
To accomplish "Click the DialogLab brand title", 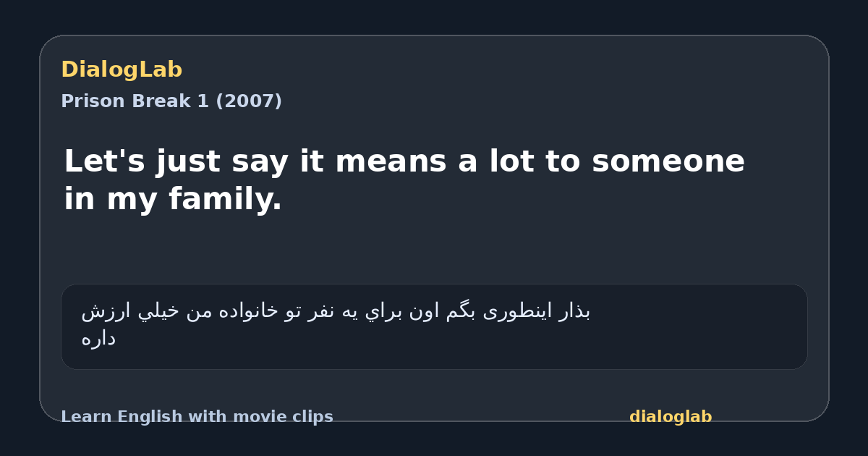I will [x=122, y=70].
